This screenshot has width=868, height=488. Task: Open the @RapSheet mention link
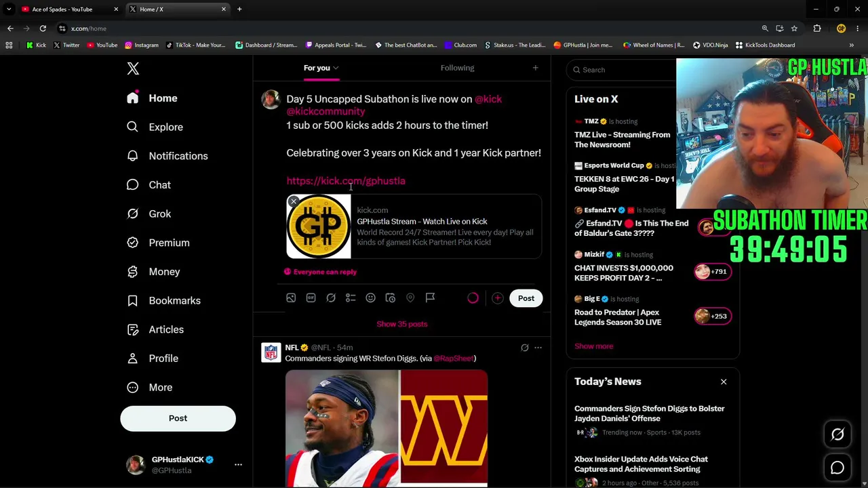click(453, 359)
